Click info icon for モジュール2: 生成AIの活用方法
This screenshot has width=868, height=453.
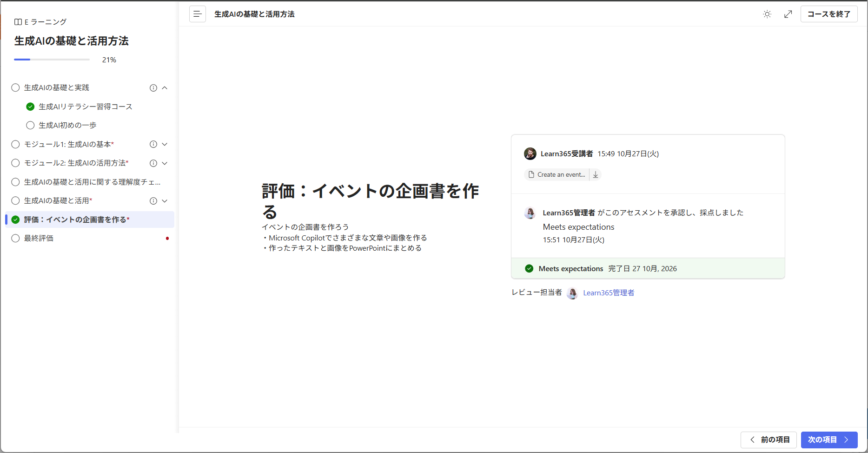[153, 163]
